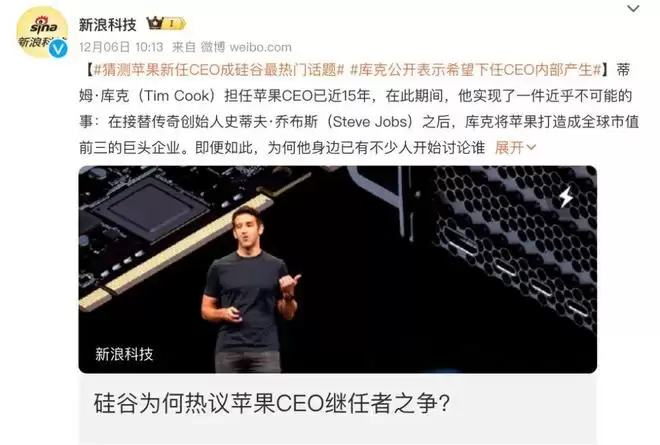The width and height of the screenshot is (660, 445).
Task: Open the article presenter image thumbnail
Action: [338, 269]
